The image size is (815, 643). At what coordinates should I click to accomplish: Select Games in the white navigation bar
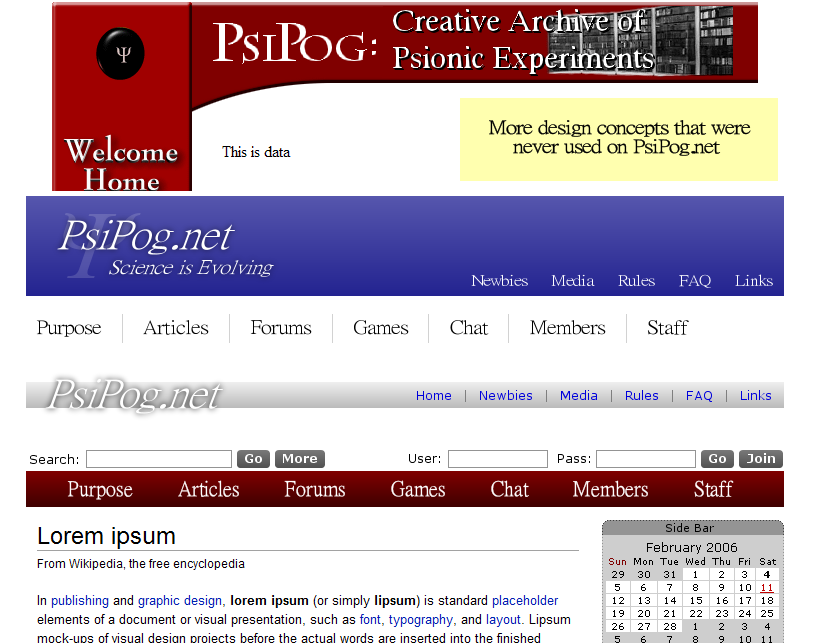click(x=381, y=328)
